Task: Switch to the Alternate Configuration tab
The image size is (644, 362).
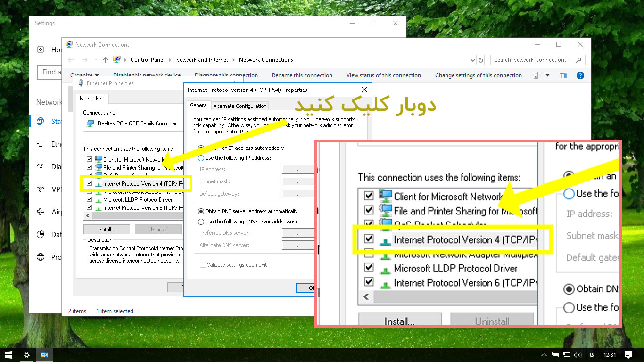Action: pos(240,106)
